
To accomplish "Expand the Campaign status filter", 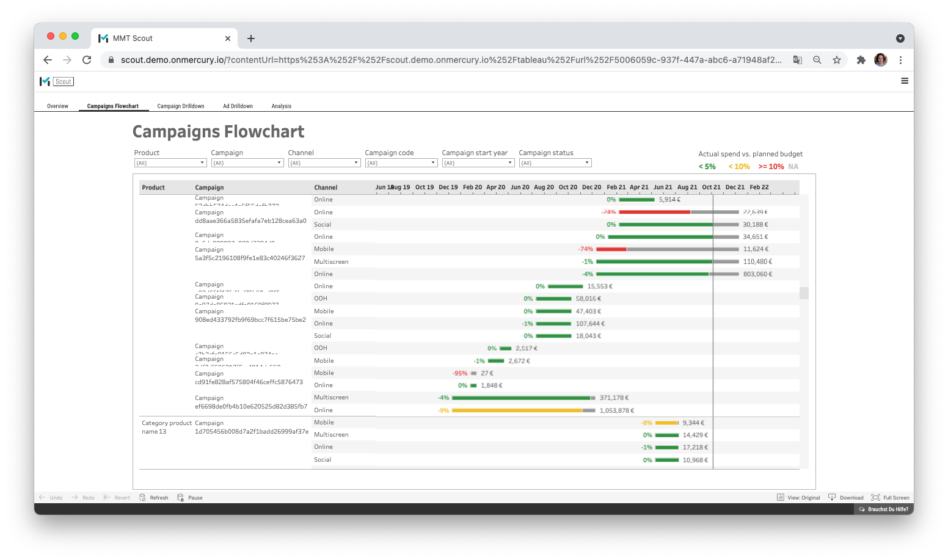I will pyautogui.click(x=554, y=162).
